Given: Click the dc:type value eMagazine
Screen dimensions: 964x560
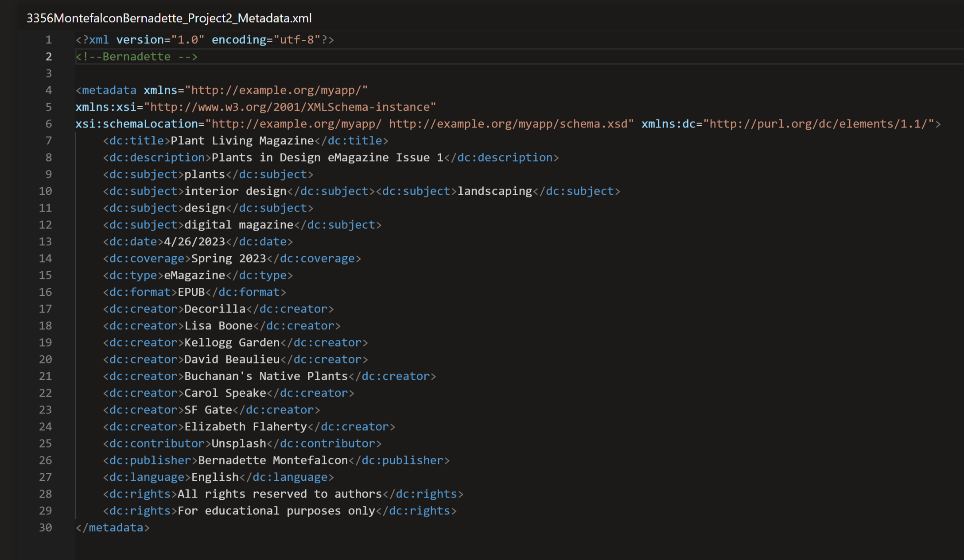Looking at the screenshot, I should [x=194, y=275].
